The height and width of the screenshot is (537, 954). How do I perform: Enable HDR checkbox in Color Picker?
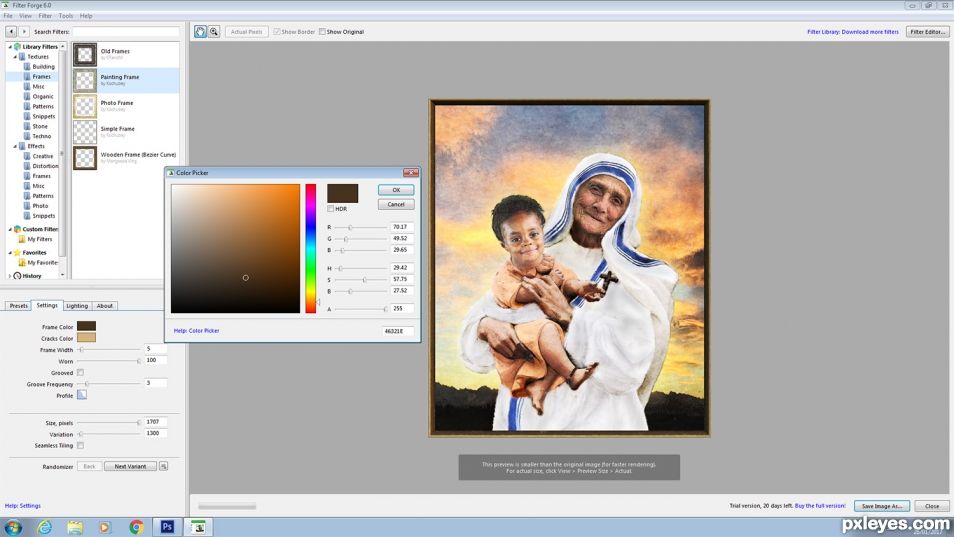coord(330,209)
